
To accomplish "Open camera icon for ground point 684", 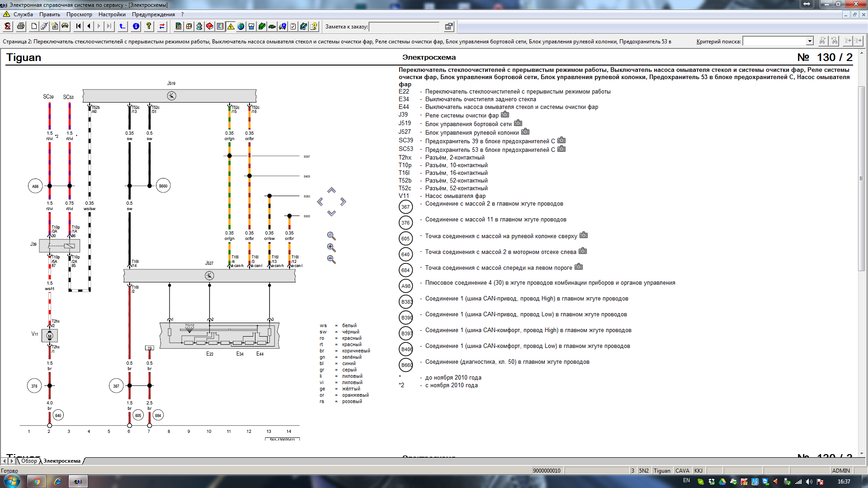I will point(579,267).
